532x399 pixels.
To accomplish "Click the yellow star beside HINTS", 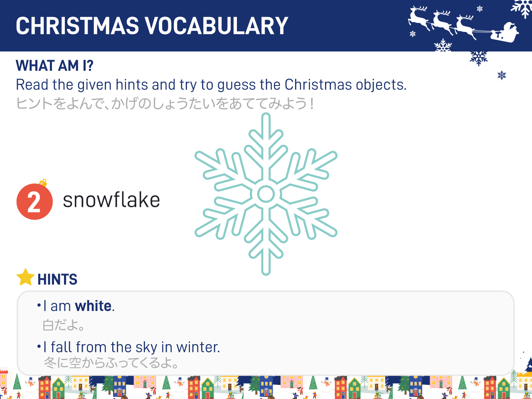I will [25, 277].
